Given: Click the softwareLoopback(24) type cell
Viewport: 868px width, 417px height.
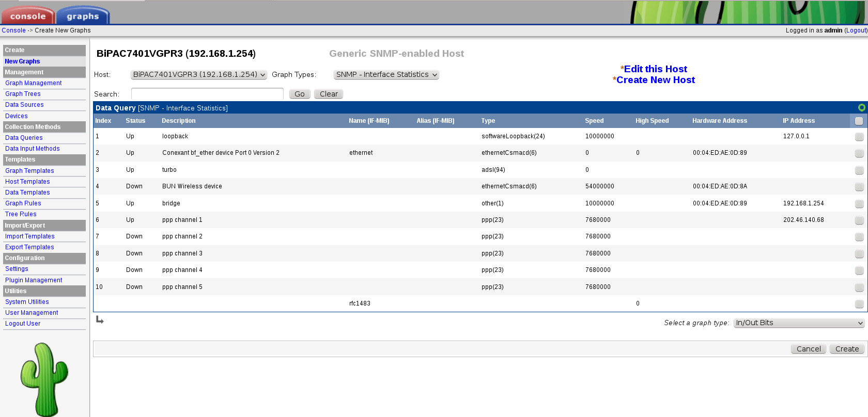Looking at the screenshot, I should pos(513,136).
